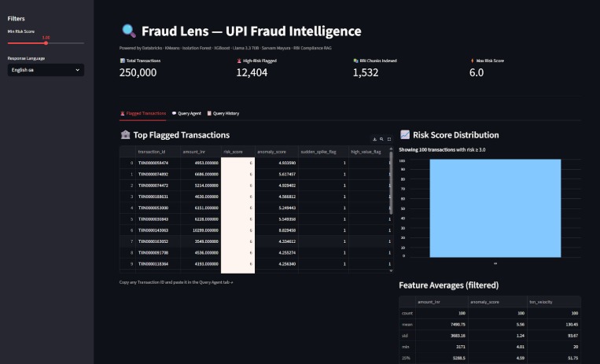Image resolution: width=600 pixels, height=364 pixels.
Task: Select the amount cell 4630.000000
Action: point(201,197)
